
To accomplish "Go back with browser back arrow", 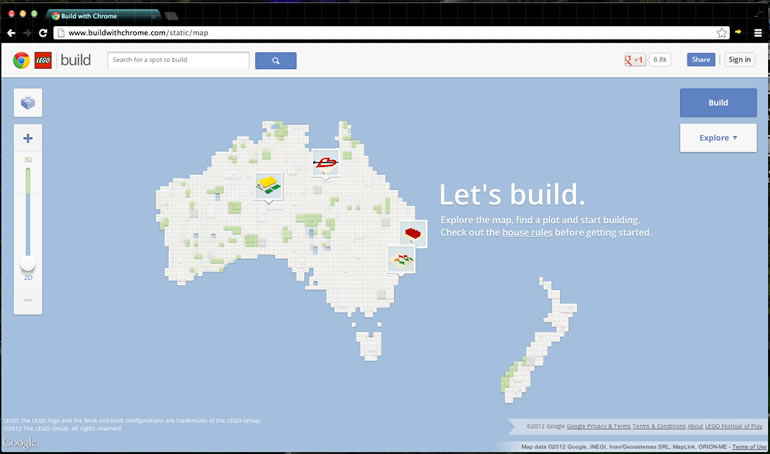I will (11, 33).
